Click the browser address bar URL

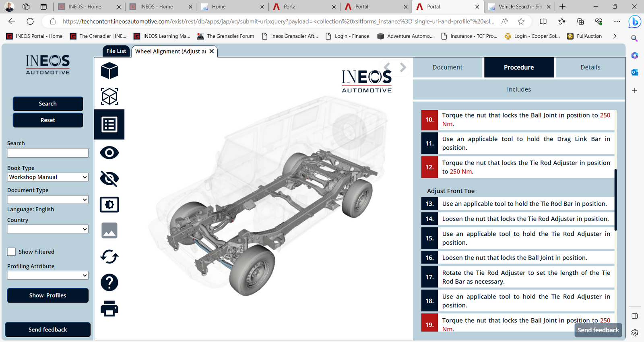(278, 21)
